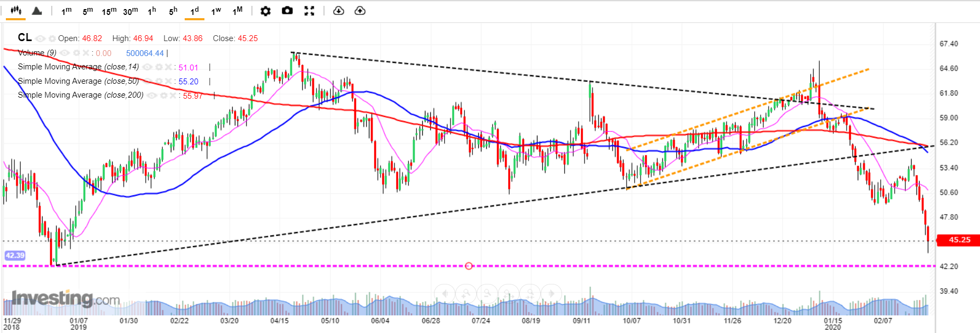The width and height of the screenshot is (980, 333).
Task: Set timeframe to 1 week
Action: point(216,11)
